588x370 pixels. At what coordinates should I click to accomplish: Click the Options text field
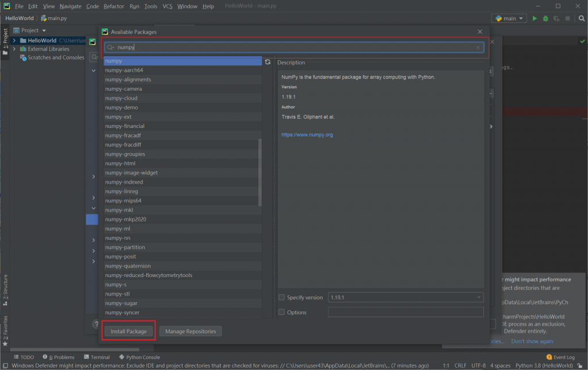pos(406,312)
